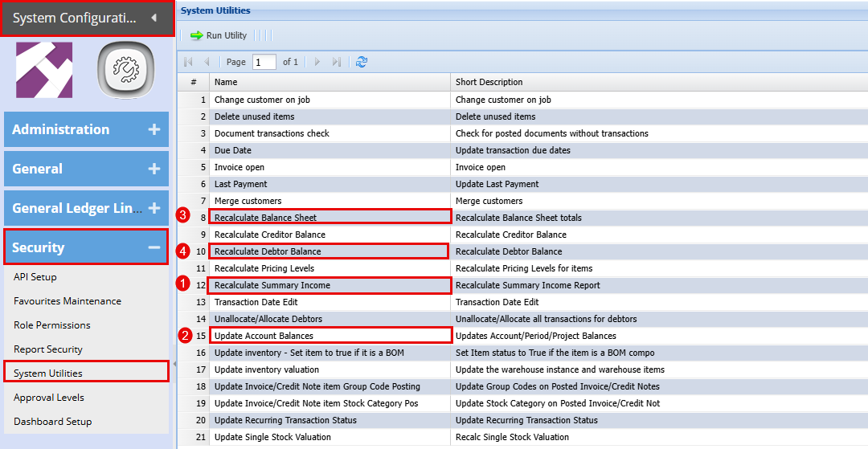Expand the General Ledger Linking section
868x449 pixels.
pos(154,208)
